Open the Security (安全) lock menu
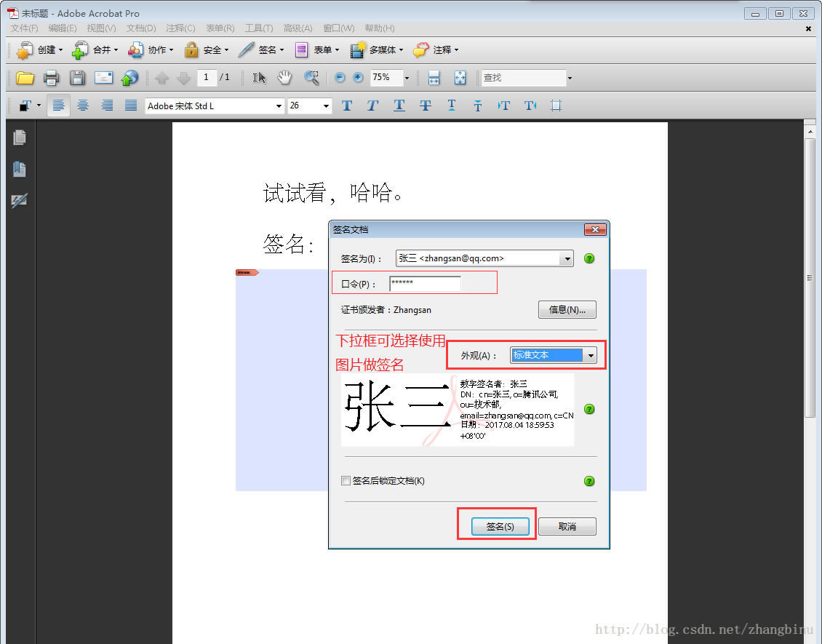Viewport: 822px width, 644px height. coord(206,49)
